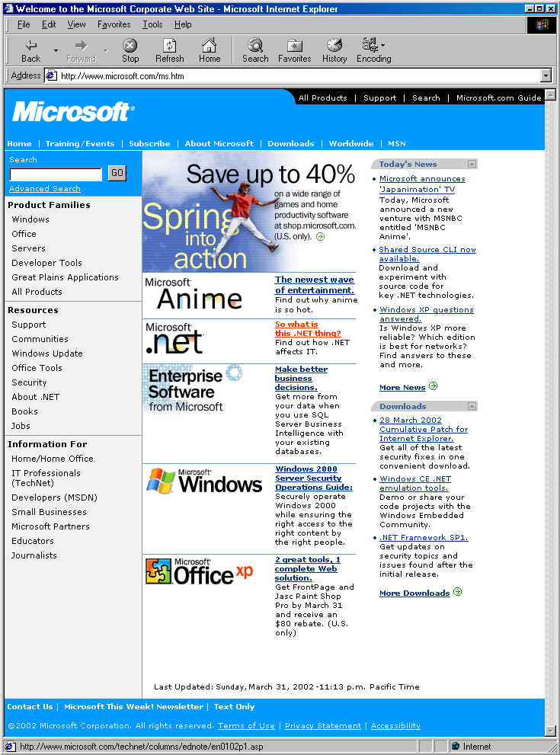Open 'Windows XP questions answered' link
Viewport: 560px width, 755px height.
point(426,314)
